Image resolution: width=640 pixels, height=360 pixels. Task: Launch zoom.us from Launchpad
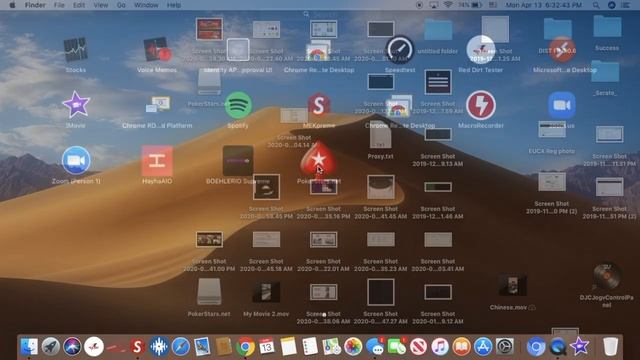tap(562, 105)
